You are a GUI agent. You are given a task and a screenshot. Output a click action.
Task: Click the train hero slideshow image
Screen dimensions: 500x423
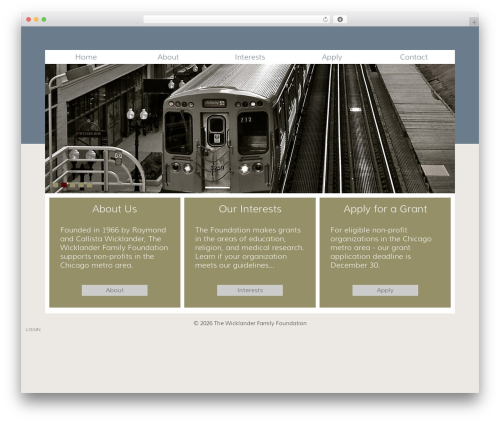click(x=250, y=128)
